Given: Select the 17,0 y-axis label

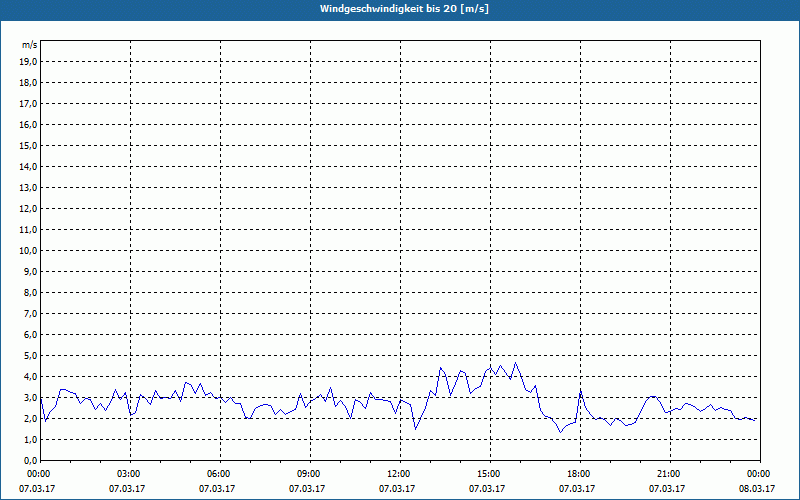Looking at the screenshot, I should coord(28,104).
